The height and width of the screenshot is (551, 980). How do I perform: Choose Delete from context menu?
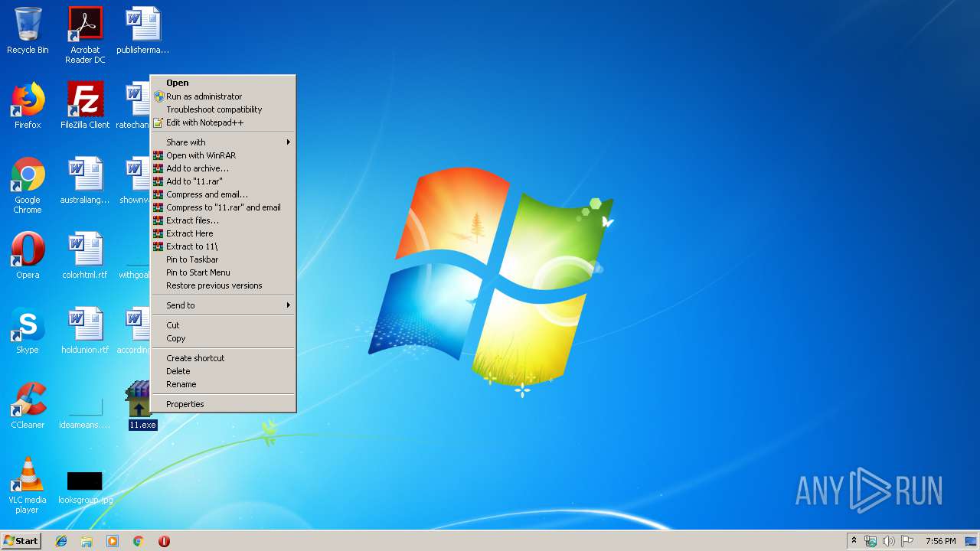[x=223, y=371]
